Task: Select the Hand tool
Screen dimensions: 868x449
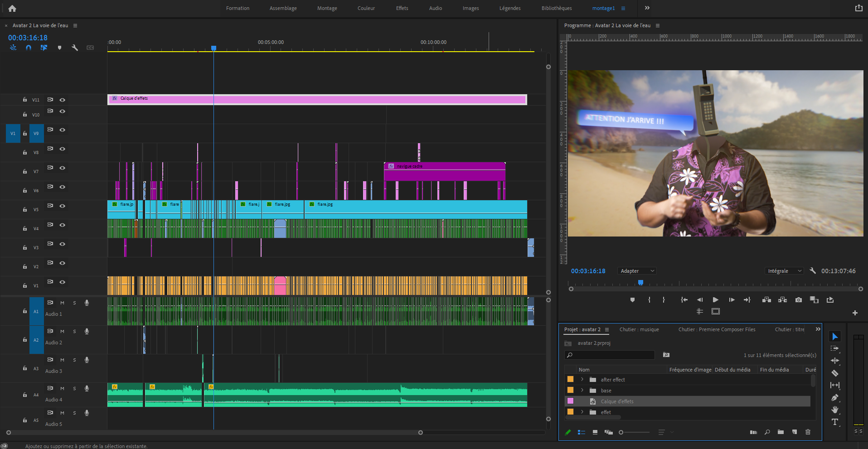Action: (x=835, y=410)
